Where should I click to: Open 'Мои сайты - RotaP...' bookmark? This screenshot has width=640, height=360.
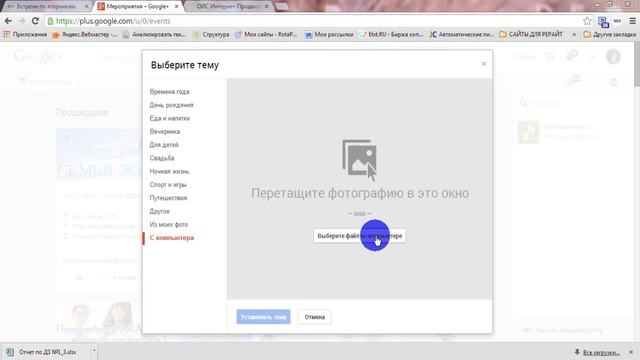pos(266,35)
